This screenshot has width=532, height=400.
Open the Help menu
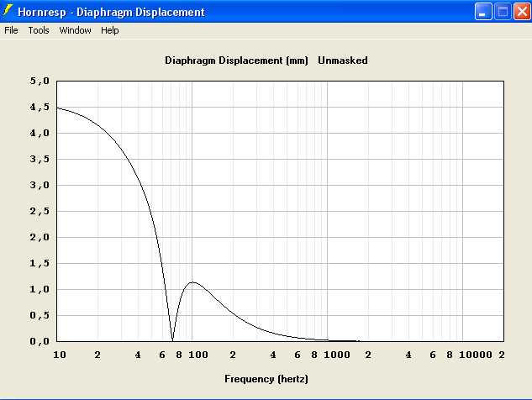pos(109,30)
